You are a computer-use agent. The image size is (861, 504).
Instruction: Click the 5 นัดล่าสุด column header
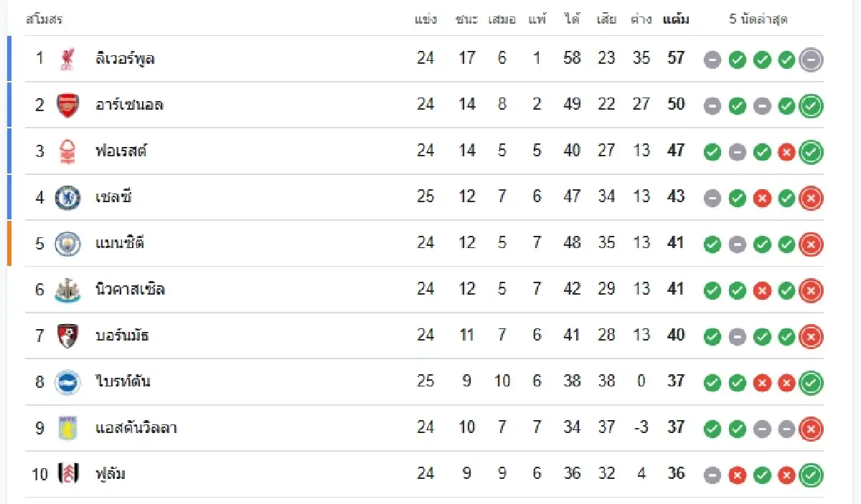pos(758,19)
